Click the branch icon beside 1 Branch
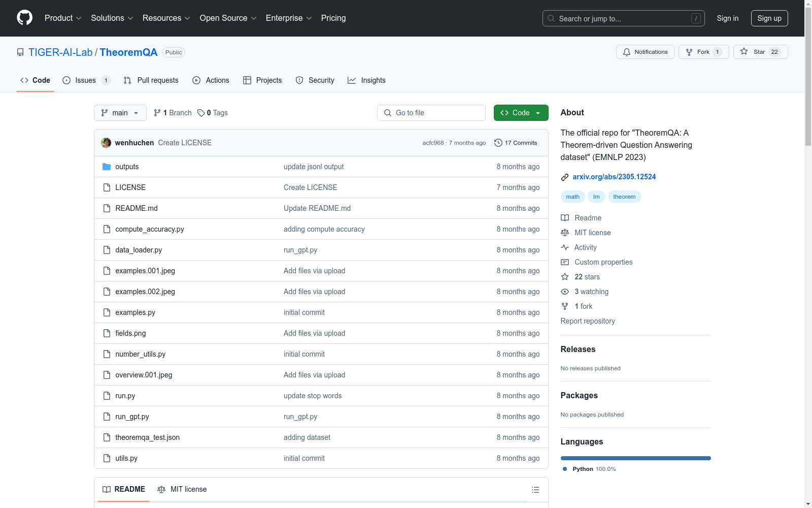Image resolution: width=812 pixels, height=508 pixels. [x=157, y=113]
